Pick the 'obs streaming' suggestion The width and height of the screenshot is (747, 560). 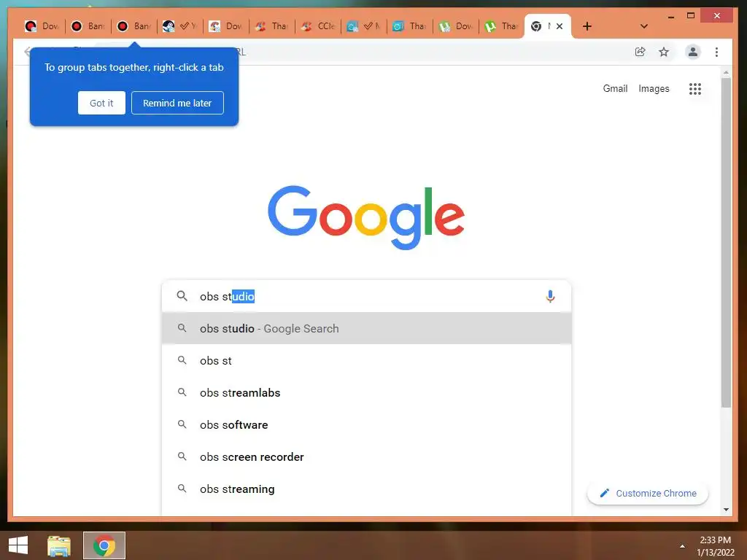tap(366, 489)
